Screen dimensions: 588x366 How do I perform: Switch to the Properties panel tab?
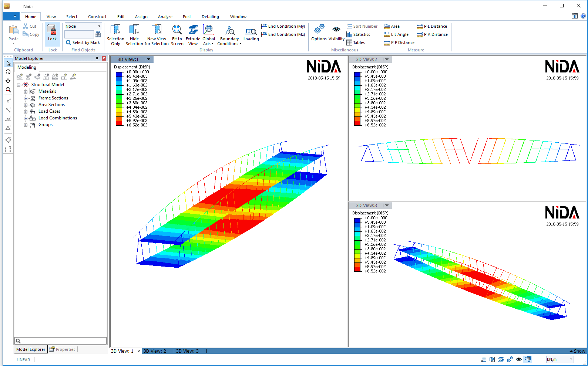tap(63, 349)
